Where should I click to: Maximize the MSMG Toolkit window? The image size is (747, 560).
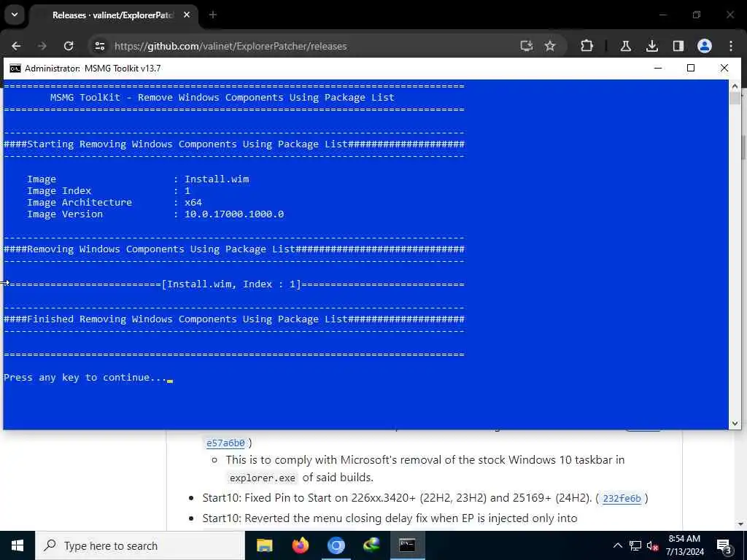[x=691, y=68]
